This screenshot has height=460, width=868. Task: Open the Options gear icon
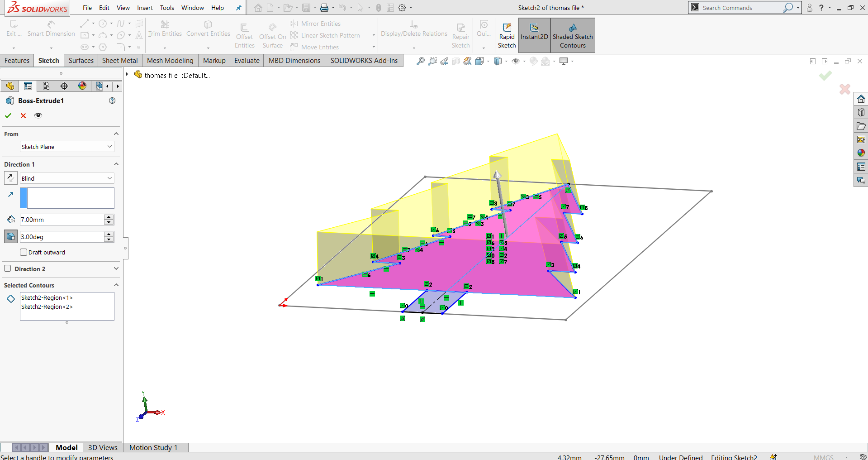click(x=402, y=8)
